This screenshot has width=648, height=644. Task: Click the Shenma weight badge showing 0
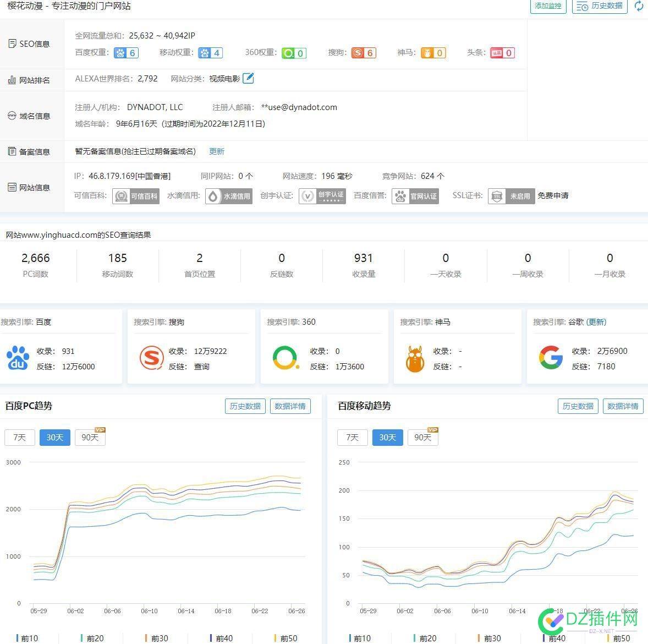click(433, 53)
